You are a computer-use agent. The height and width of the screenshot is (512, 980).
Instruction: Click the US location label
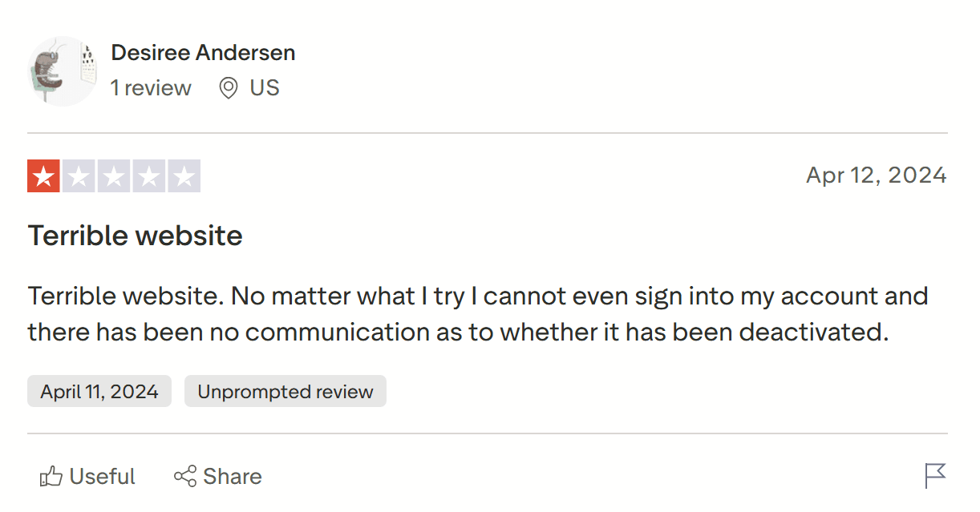click(262, 88)
